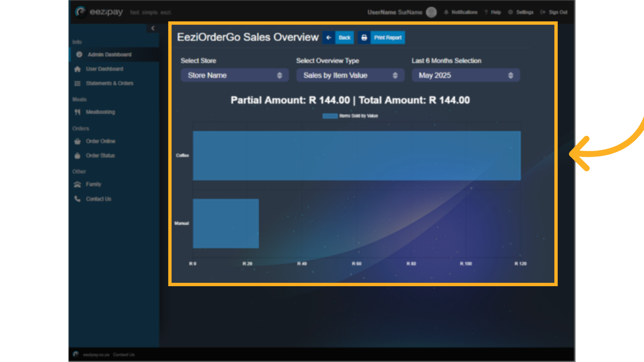Click the User Dashboard home icon
The height and width of the screenshot is (362, 644).
pos(77,69)
